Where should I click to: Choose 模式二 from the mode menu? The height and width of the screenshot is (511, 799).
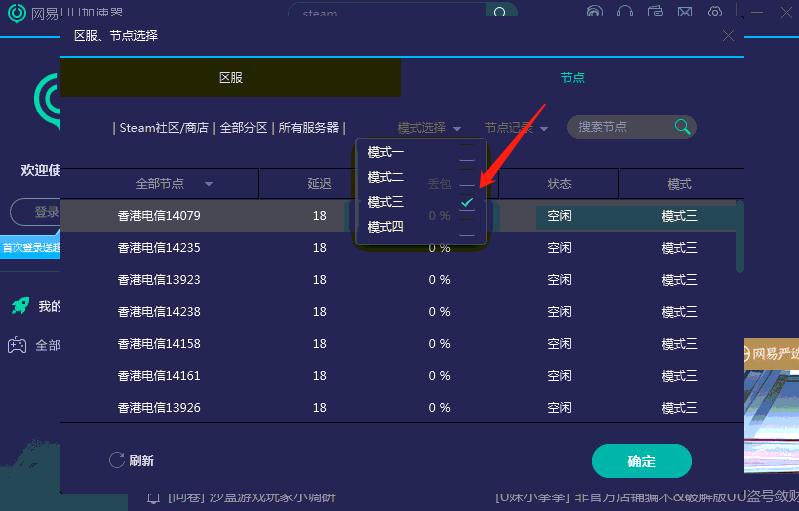[385, 177]
